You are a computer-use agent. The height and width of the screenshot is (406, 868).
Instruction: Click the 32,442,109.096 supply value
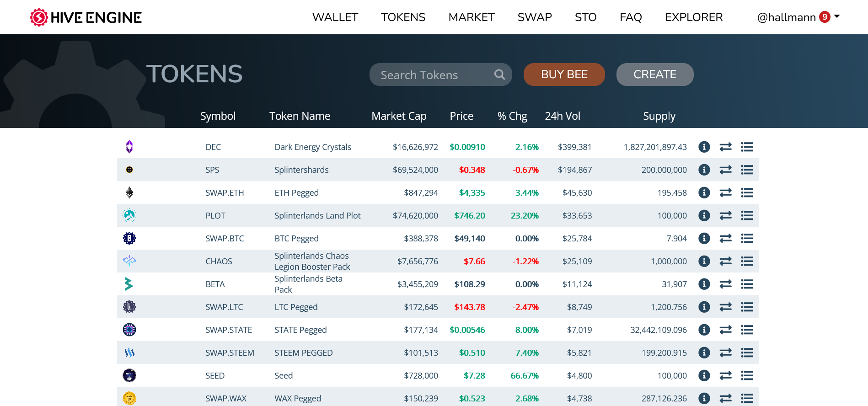tap(659, 330)
